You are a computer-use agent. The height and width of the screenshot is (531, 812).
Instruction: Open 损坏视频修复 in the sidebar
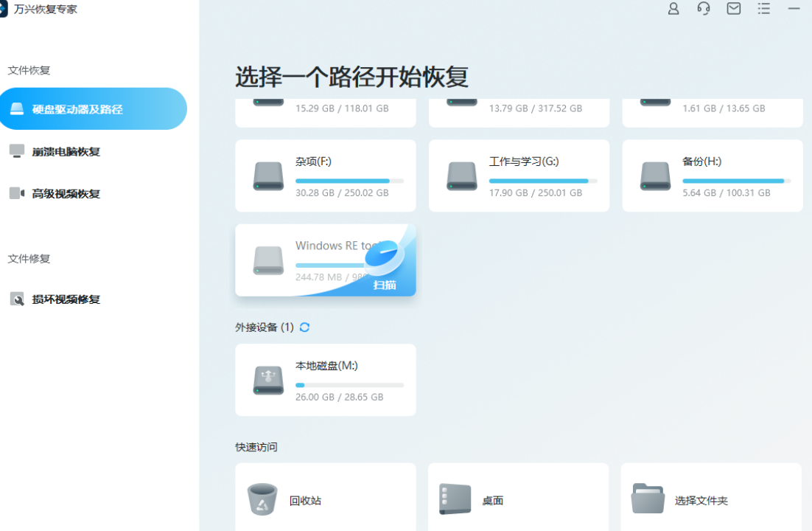[65, 299]
